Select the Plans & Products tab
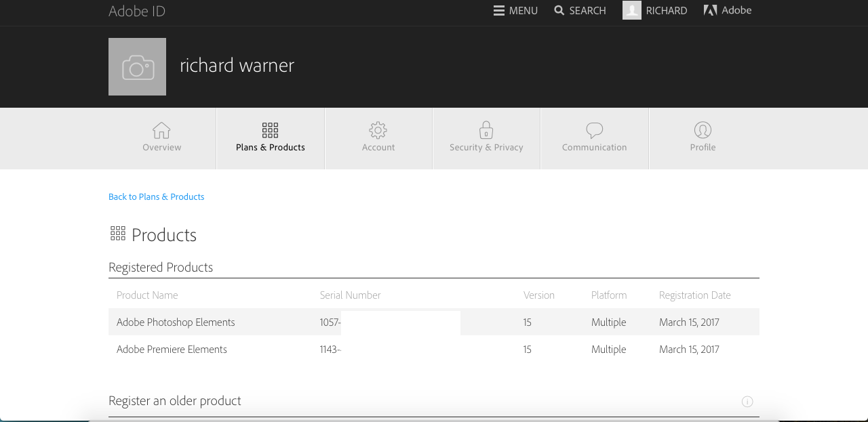 coord(271,138)
